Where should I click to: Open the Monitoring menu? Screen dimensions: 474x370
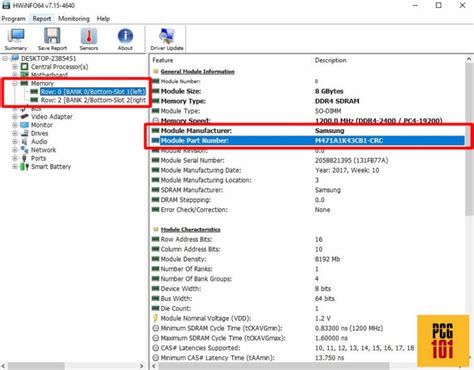pyautogui.click(x=74, y=19)
